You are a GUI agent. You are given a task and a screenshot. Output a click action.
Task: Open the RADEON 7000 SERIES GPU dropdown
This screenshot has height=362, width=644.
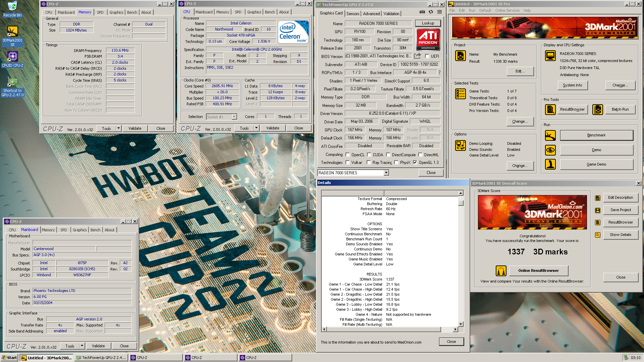pyautogui.click(x=386, y=173)
